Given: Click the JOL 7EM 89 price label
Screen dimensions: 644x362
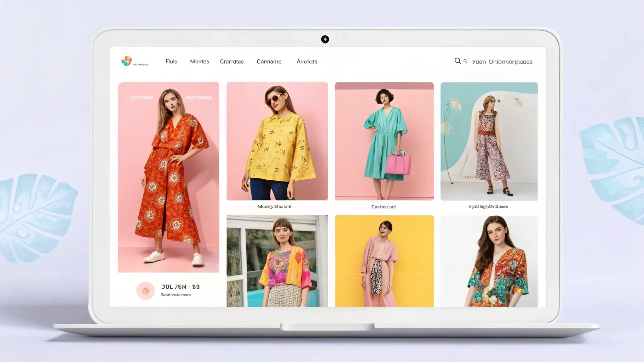Looking at the screenshot, I should tap(180, 287).
